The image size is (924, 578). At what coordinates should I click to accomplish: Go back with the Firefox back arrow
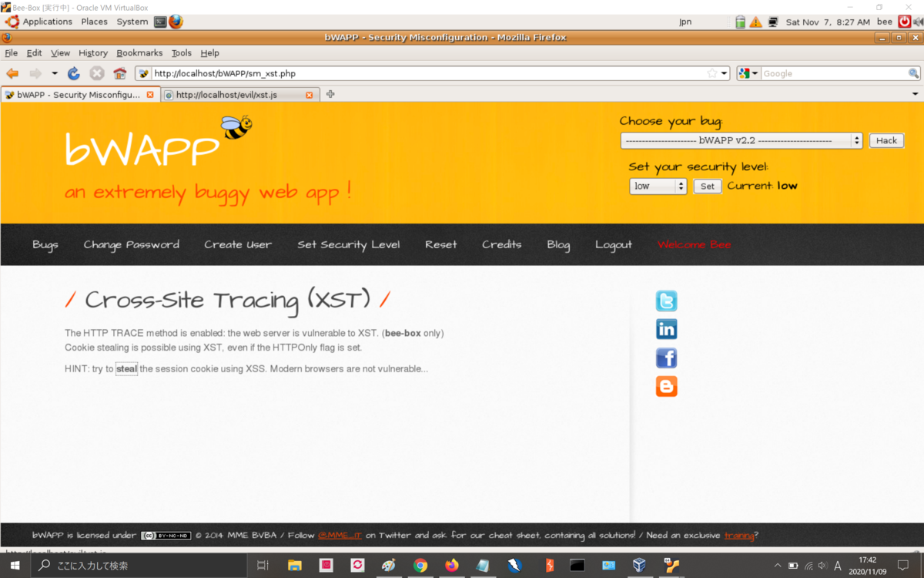pyautogui.click(x=12, y=73)
